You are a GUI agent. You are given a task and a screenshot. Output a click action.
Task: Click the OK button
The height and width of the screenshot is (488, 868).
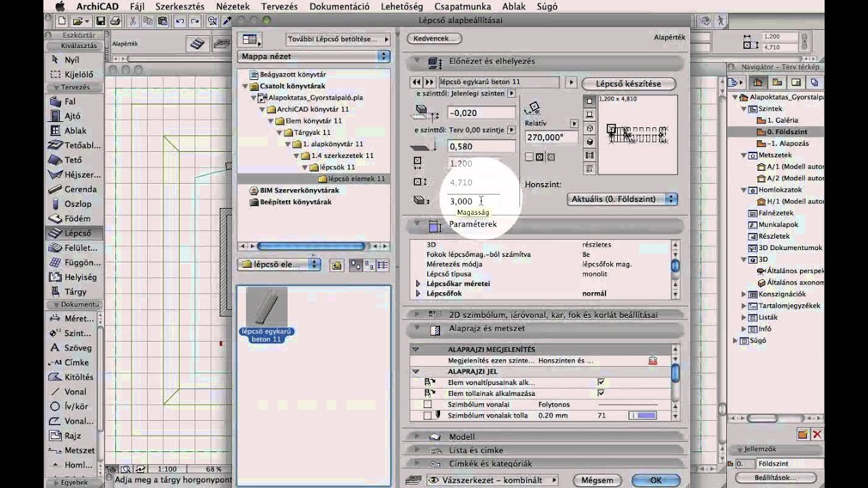[655, 480]
